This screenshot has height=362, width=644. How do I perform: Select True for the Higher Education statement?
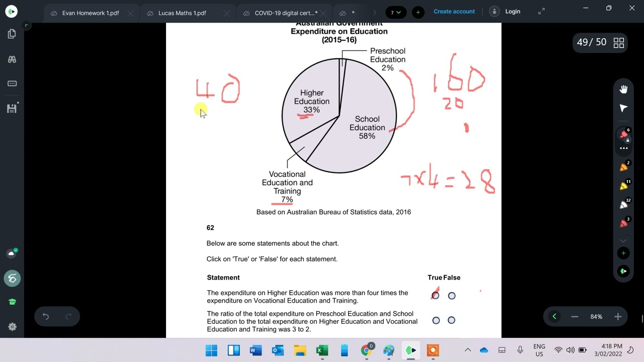tap(436, 296)
